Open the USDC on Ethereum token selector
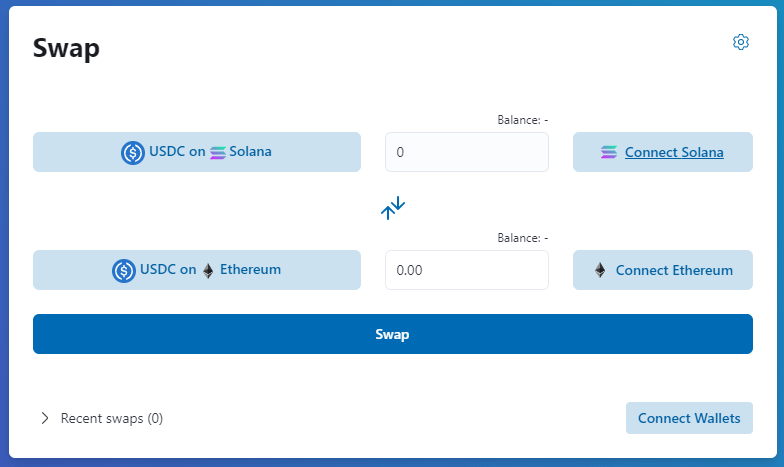The image size is (784, 467). click(x=197, y=270)
